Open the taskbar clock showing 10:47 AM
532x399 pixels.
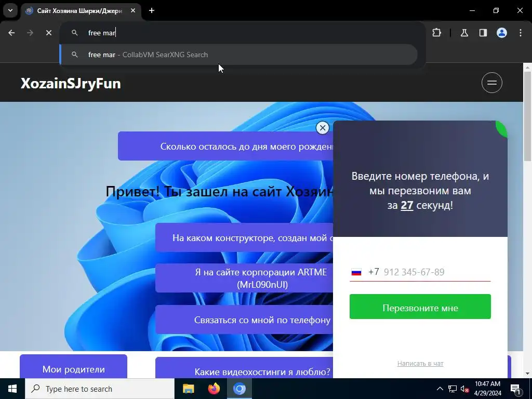(x=487, y=389)
